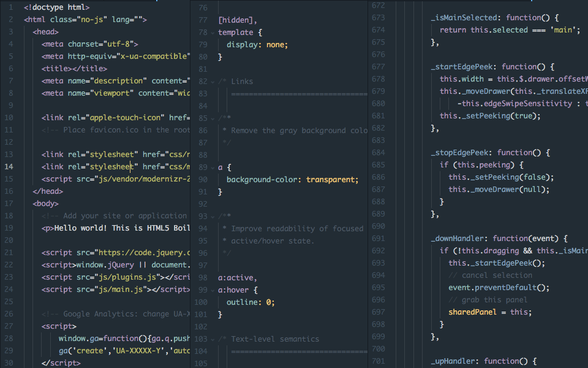Image resolution: width=588 pixels, height=368 pixels.
Task: Click the link rel="apple-touch-icon" line
Action: (x=116, y=118)
